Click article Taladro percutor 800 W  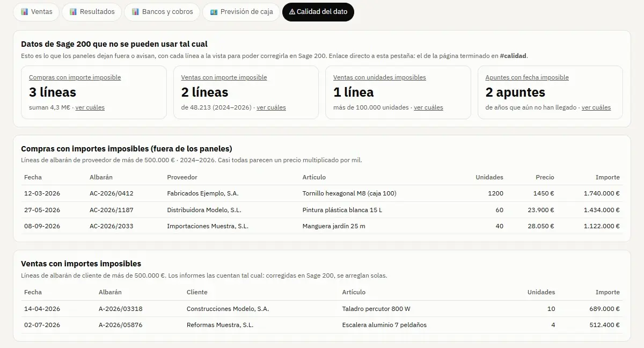376,309
